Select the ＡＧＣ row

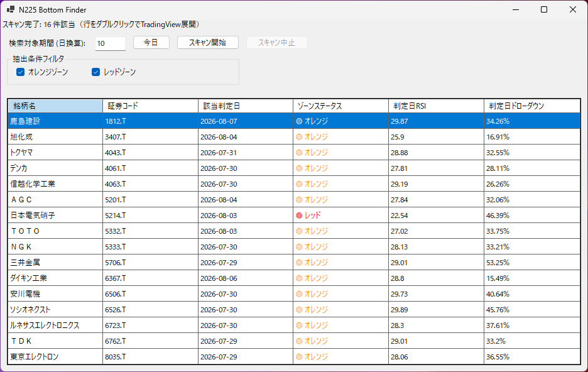(294, 200)
